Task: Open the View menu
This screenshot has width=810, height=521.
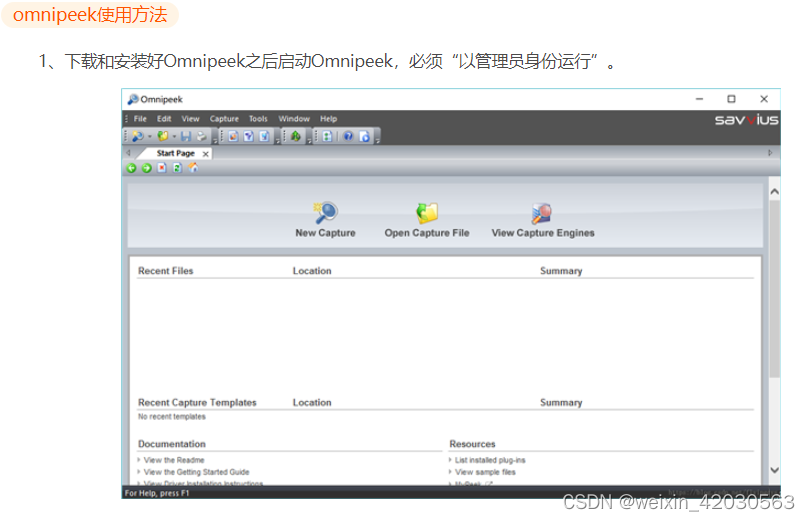Action: [x=190, y=118]
